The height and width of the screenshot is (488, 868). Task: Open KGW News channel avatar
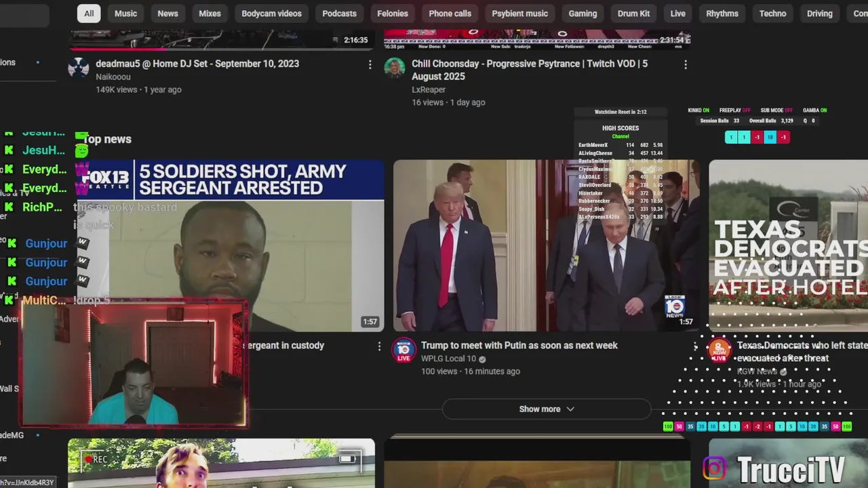click(719, 350)
